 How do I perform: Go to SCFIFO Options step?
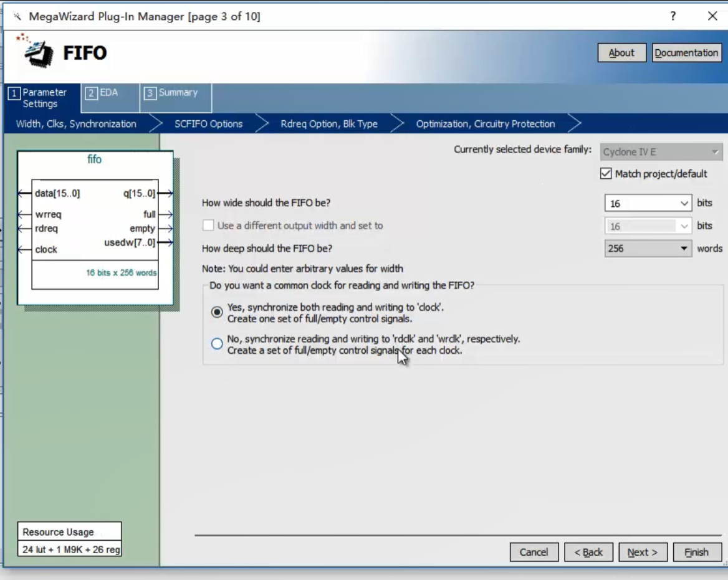coord(208,124)
